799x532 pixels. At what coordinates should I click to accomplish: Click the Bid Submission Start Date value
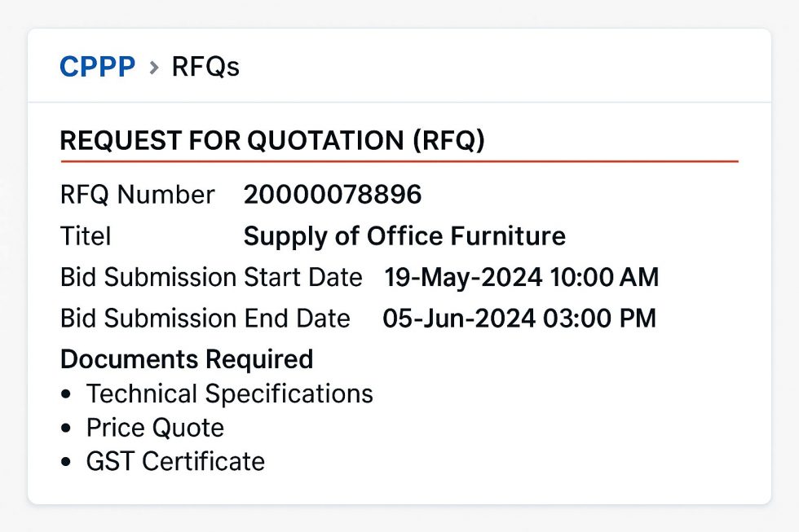(x=523, y=277)
